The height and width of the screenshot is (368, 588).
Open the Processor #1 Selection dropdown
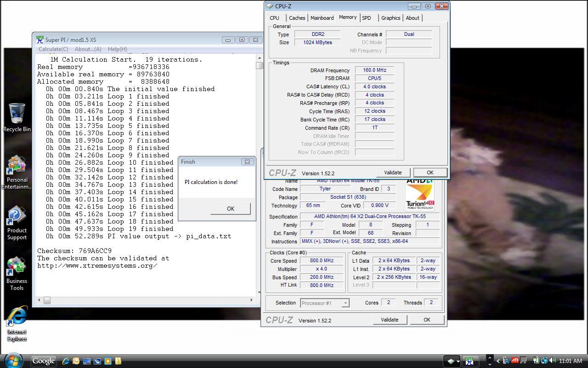click(325, 303)
